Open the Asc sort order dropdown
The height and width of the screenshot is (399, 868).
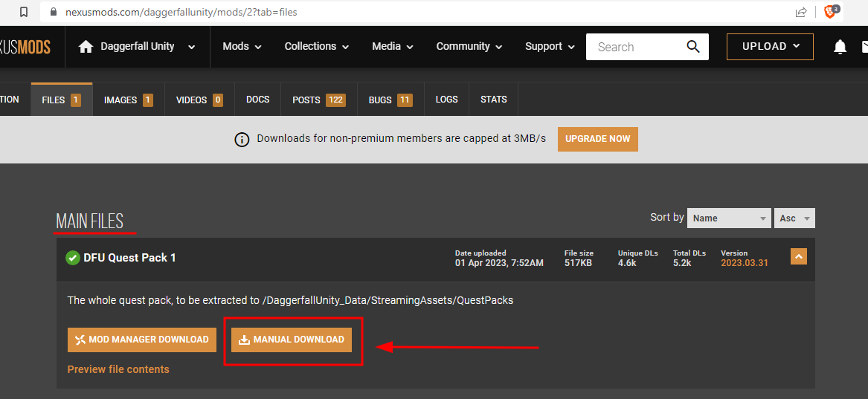pyautogui.click(x=795, y=218)
